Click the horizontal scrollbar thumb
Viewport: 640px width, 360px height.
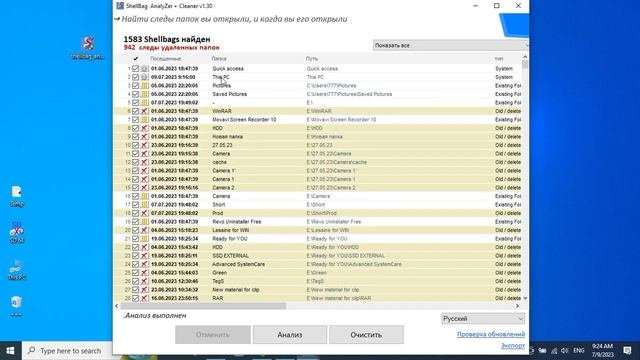tap(203, 306)
